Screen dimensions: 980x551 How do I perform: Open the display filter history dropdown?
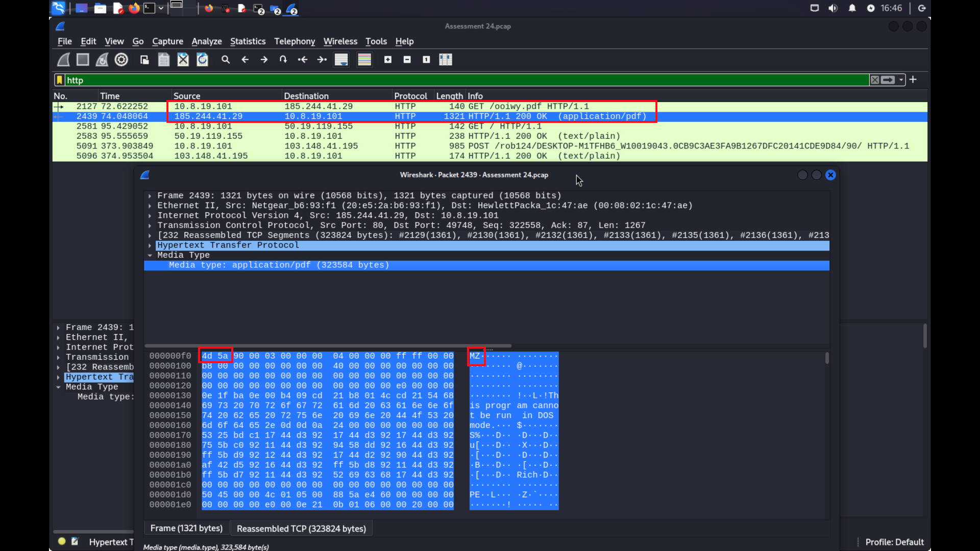(x=901, y=80)
